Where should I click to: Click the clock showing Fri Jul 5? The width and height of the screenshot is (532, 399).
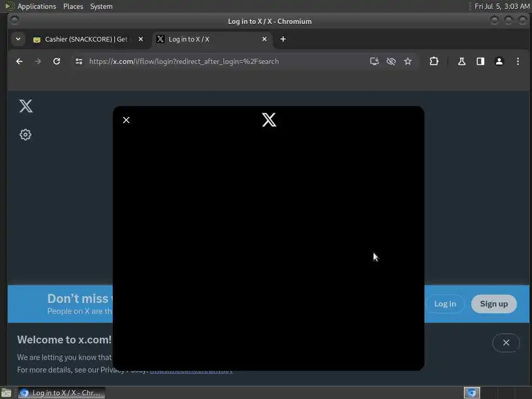[502, 6]
